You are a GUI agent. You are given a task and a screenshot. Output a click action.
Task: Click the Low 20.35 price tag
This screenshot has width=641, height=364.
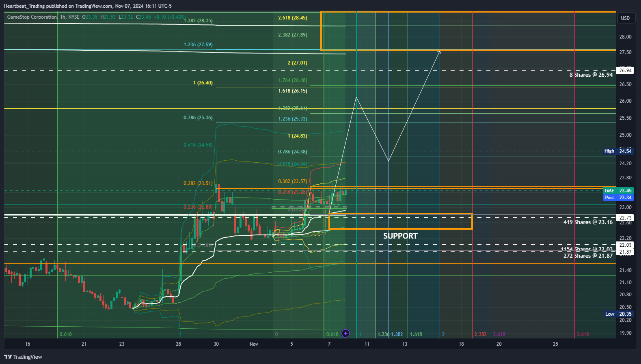point(618,314)
